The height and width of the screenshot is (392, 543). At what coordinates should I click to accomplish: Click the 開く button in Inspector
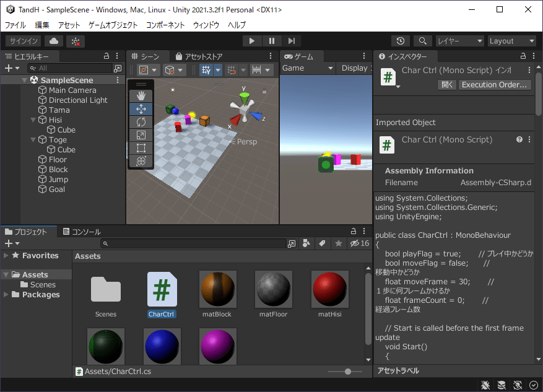(447, 85)
